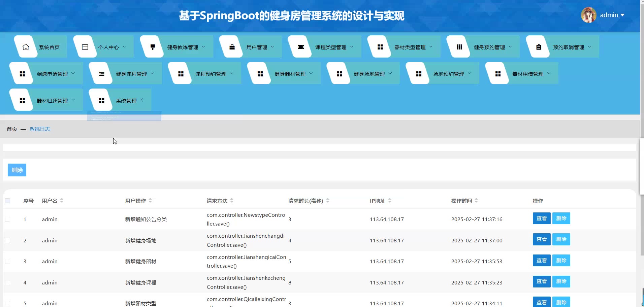Click the home icon for 系统首页
The width and height of the screenshot is (644, 307).
click(x=26, y=47)
